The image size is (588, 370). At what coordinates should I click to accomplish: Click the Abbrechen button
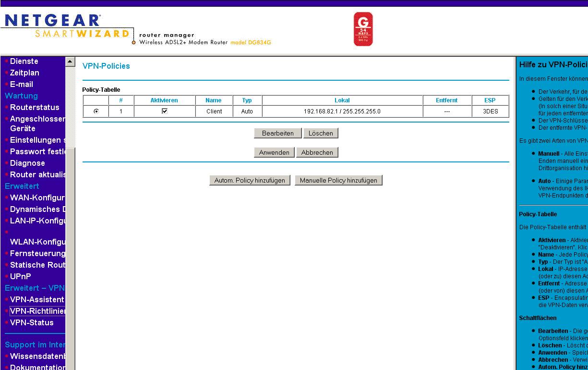tap(317, 152)
